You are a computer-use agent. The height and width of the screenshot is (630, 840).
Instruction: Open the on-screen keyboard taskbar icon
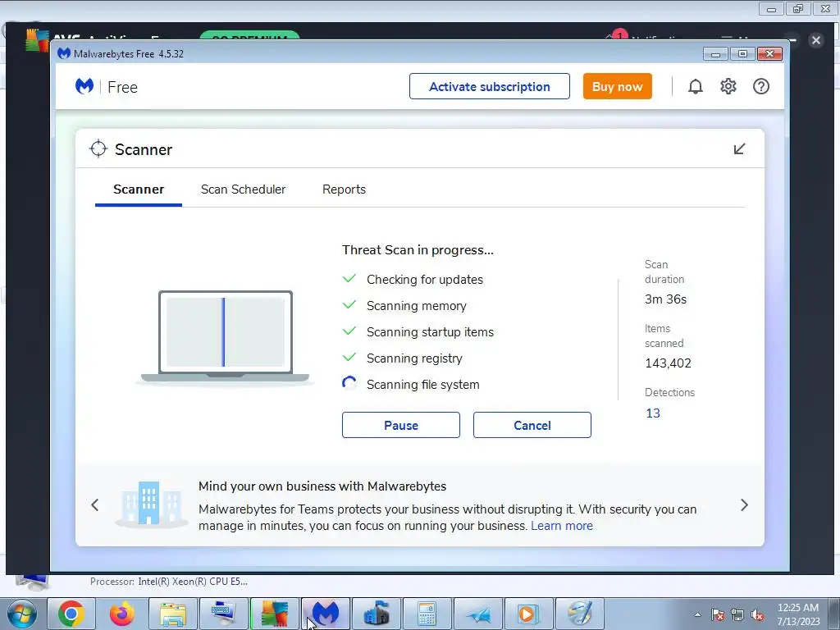[224, 614]
